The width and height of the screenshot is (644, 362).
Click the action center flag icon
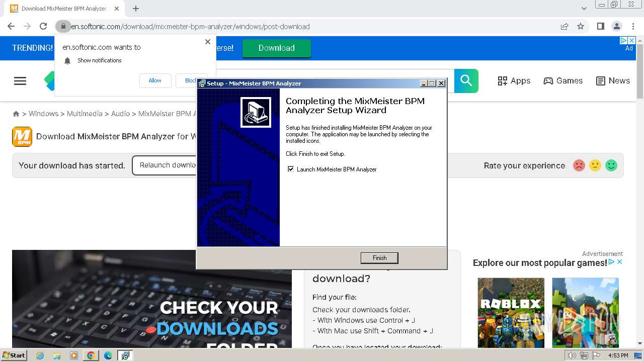(x=596, y=355)
